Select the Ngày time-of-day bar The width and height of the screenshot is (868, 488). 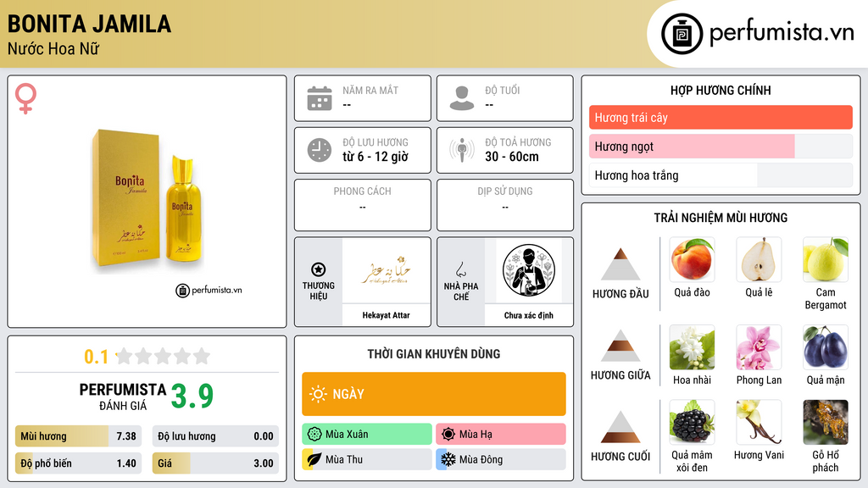[433, 394]
